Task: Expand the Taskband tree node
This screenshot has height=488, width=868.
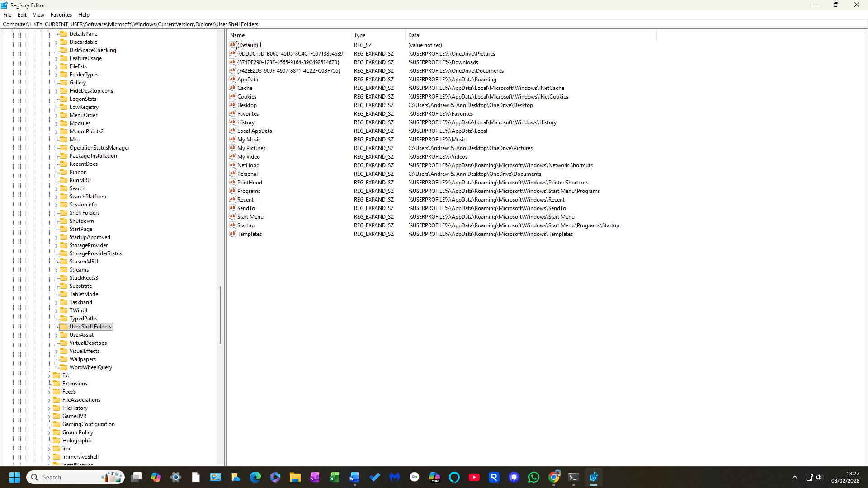Action: tap(57, 302)
